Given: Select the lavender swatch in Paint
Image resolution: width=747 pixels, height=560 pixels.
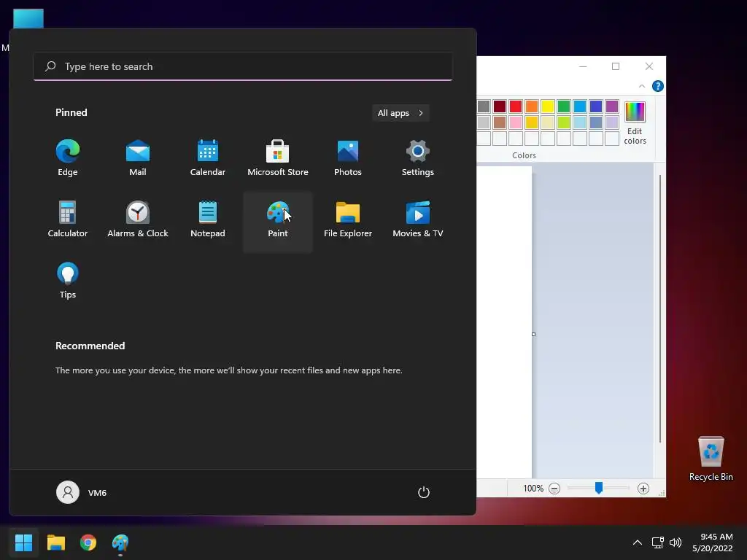Looking at the screenshot, I should 612,122.
